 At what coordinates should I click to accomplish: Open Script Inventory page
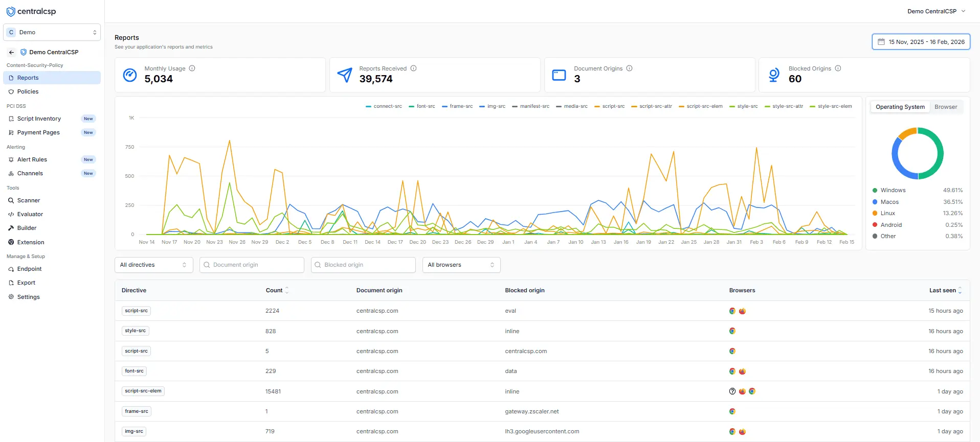click(x=52, y=119)
